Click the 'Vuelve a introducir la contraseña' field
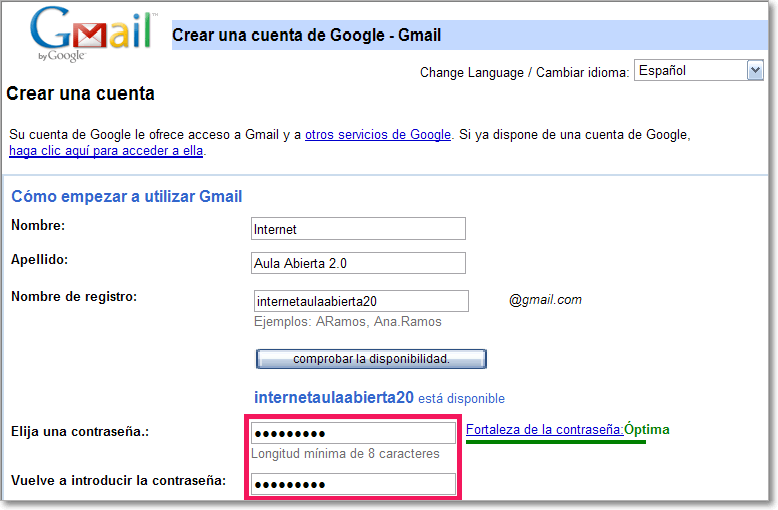Screen dimensions: 778x510 coord(353,484)
